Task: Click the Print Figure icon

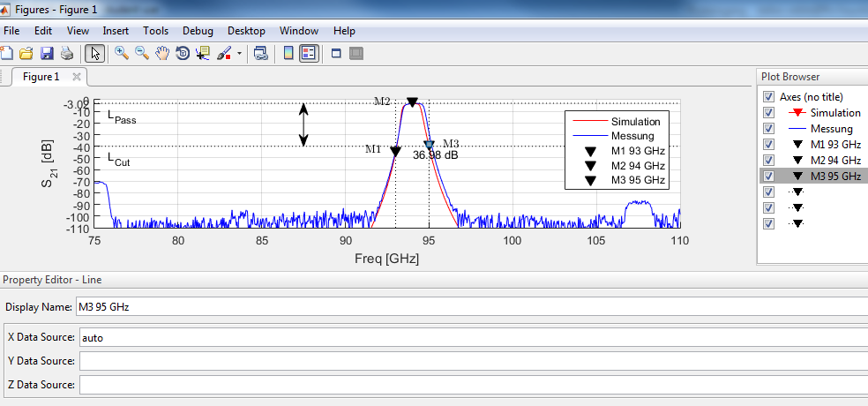Action: tap(66, 53)
